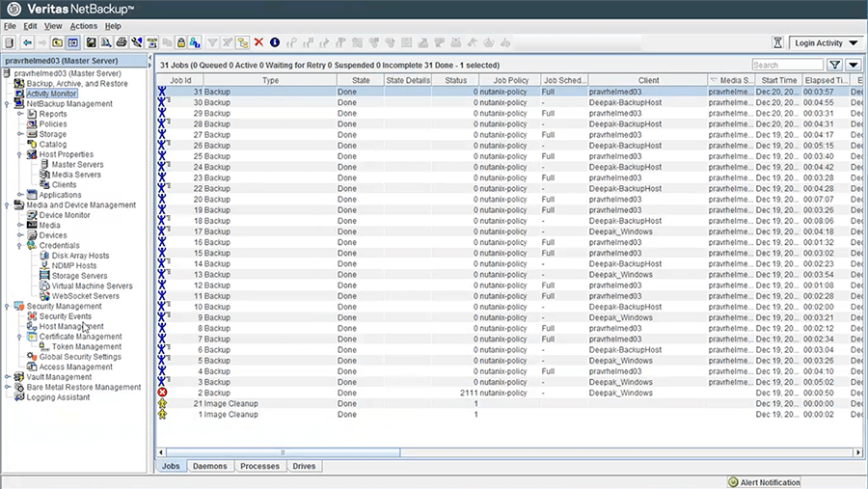The height and width of the screenshot is (489, 868).
Task: Expand the Applications node
Action: coord(20,195)
